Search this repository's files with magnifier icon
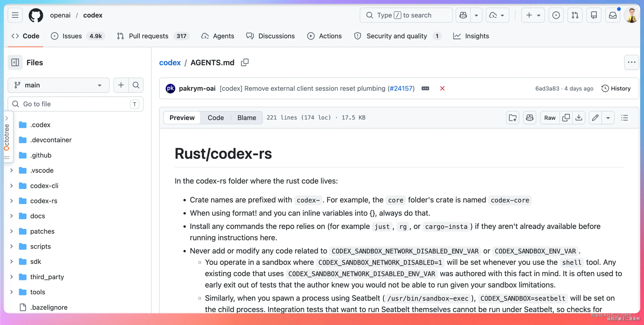 point(136,85)
